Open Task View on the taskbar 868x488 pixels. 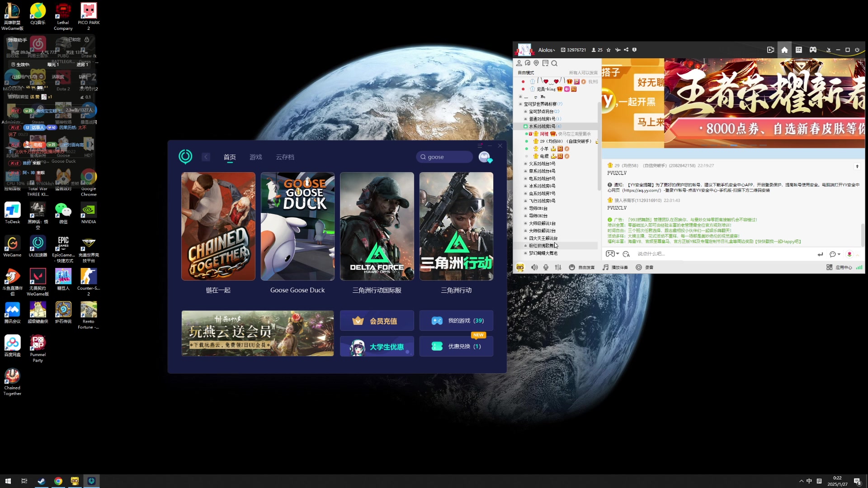24,481
